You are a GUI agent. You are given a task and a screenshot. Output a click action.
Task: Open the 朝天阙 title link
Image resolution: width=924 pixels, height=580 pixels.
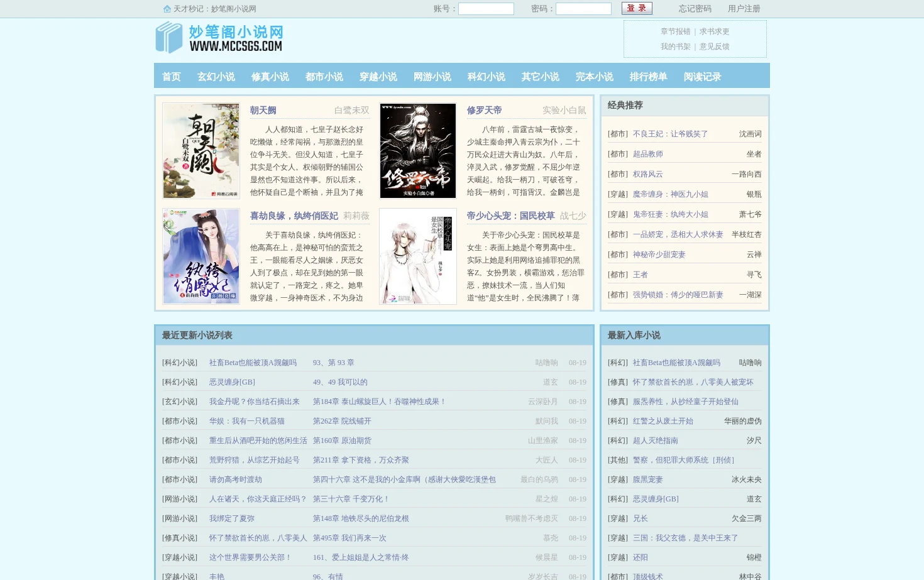[263, 111]
